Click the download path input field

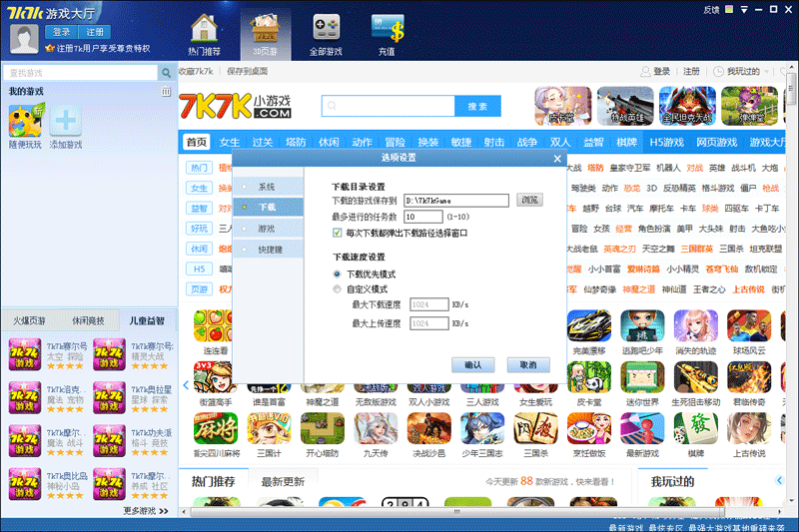tap(456, 201)
